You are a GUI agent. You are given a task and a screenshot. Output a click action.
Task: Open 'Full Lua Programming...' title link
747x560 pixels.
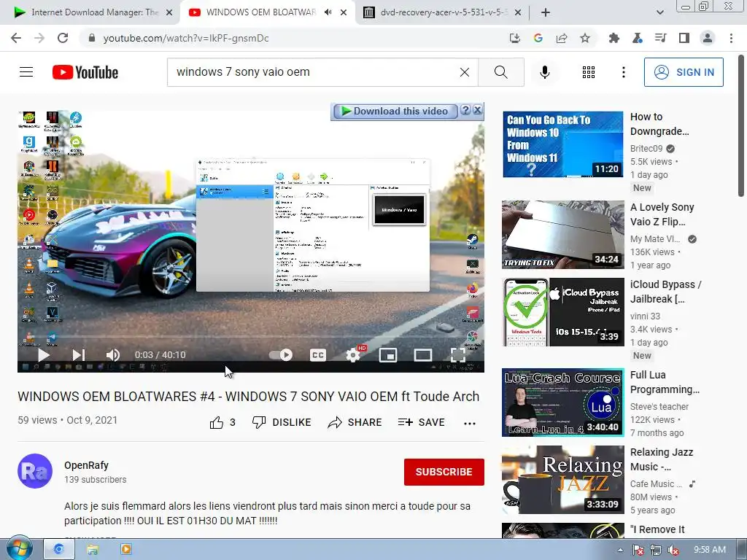tap(665, 382)
